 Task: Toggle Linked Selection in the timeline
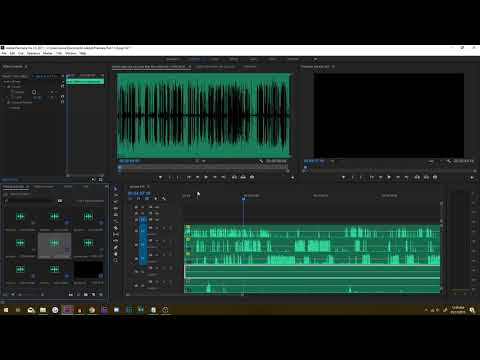click(147, 199)
